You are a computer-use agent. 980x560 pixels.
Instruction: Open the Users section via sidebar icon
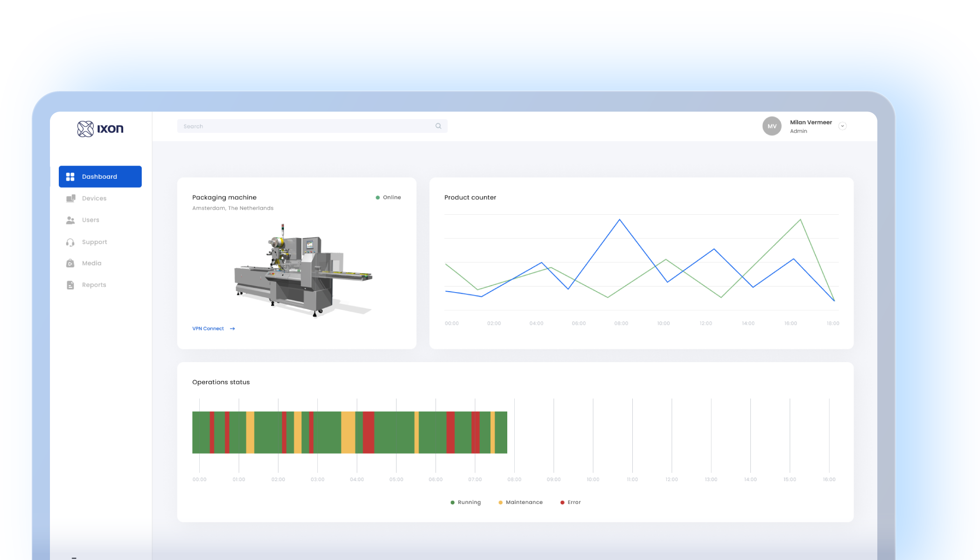point(70,220)
